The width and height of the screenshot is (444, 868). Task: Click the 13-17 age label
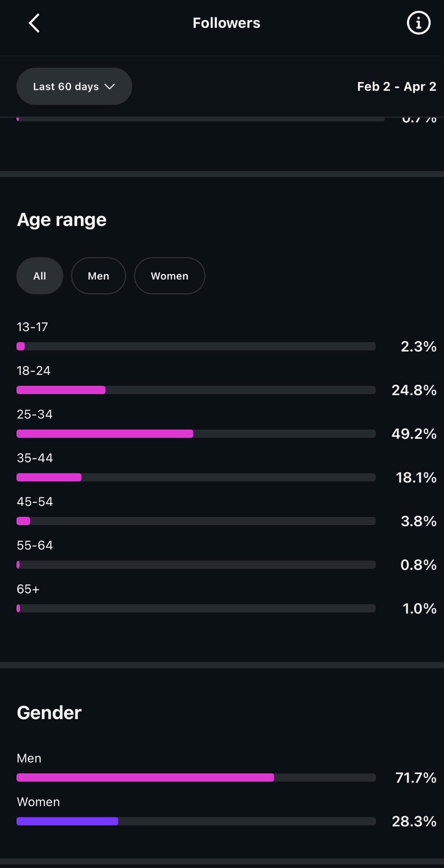click(x=32, y=327)
